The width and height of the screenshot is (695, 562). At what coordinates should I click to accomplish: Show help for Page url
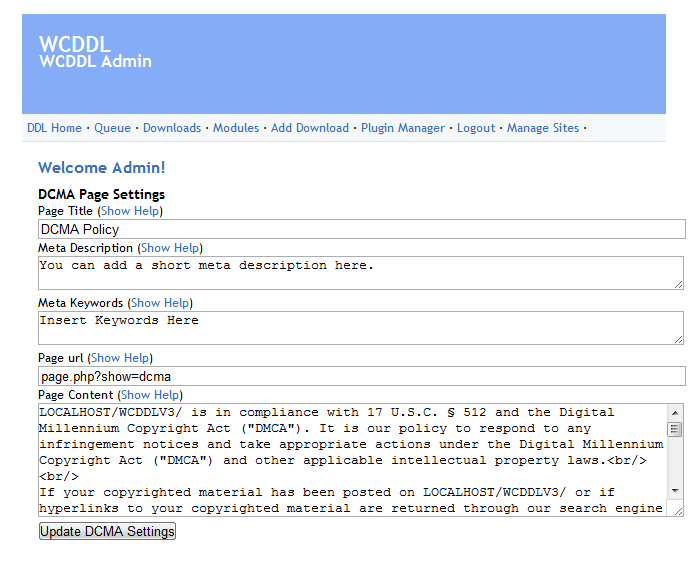[x=120, y=358]
